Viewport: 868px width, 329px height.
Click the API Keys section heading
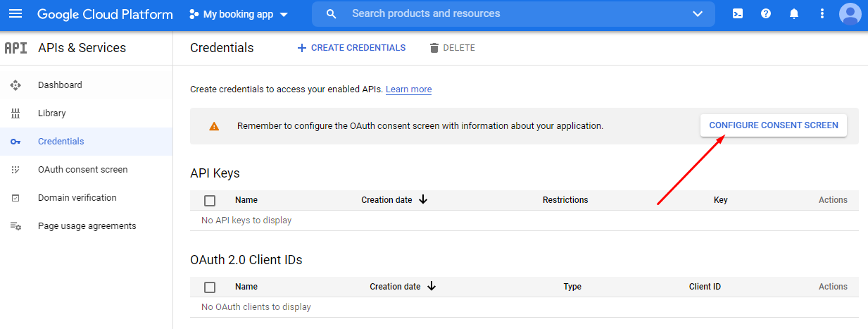pos(215,173)
